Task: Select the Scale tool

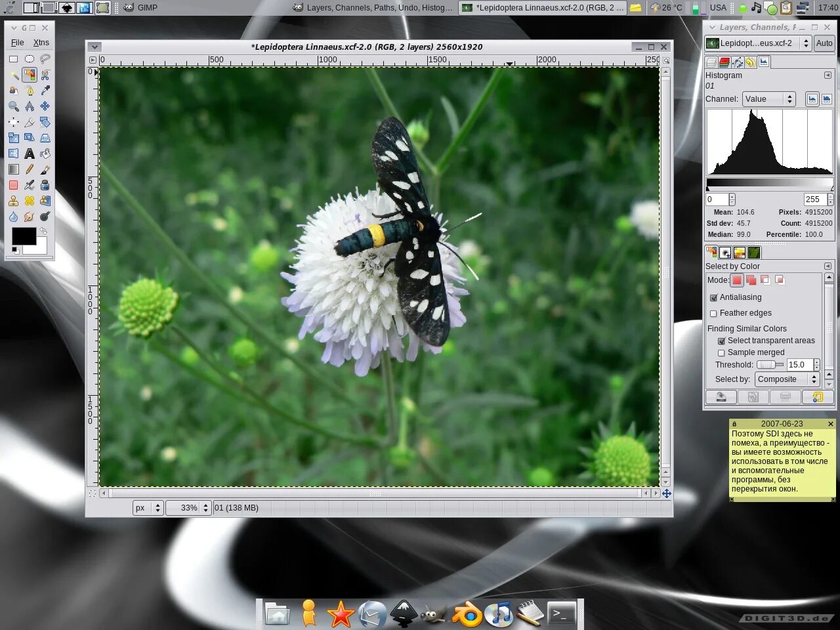Action: point(13,138)
